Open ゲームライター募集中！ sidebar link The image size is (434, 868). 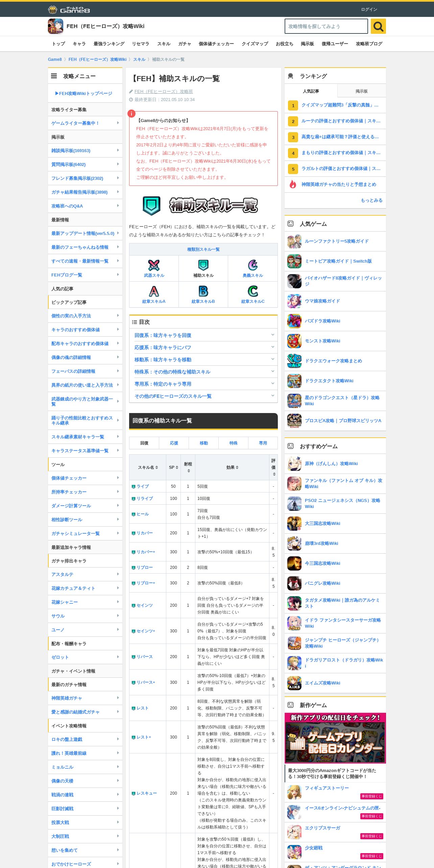(x=85, y=123)
